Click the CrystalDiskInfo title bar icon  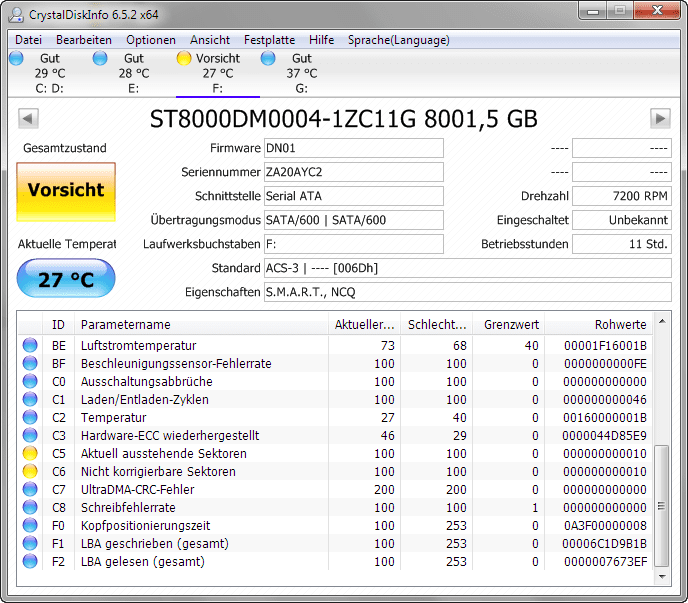16,14
